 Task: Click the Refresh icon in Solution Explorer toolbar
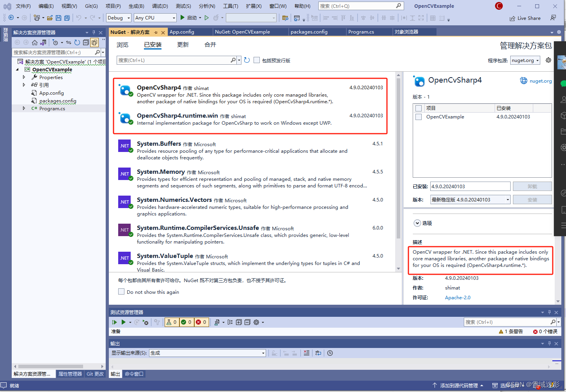pos(77,42)
